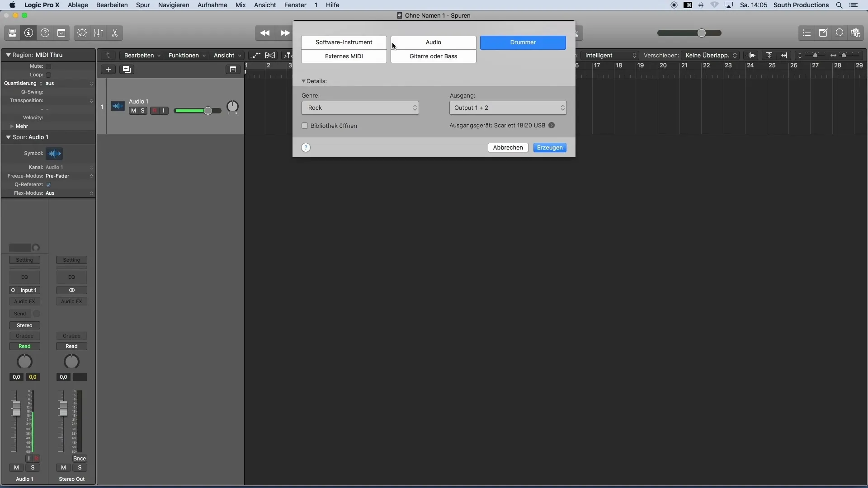Solo the Audio 1 track with S button
Viewport: 868px width, 488px height.
tap(143, 111)
